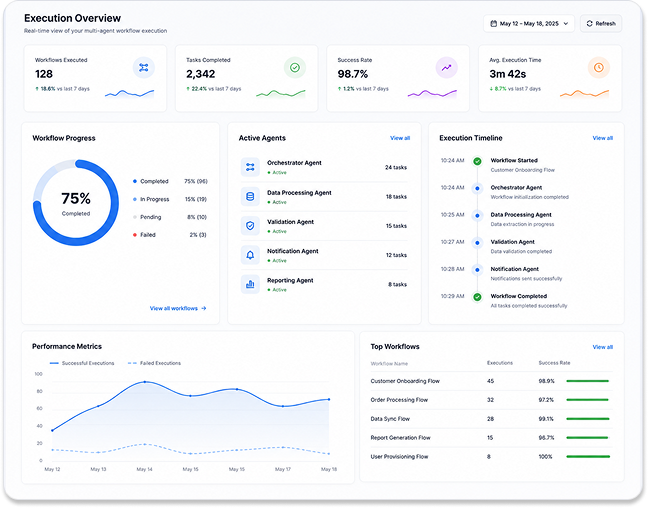Click the View all workflows link

(178, 308)
